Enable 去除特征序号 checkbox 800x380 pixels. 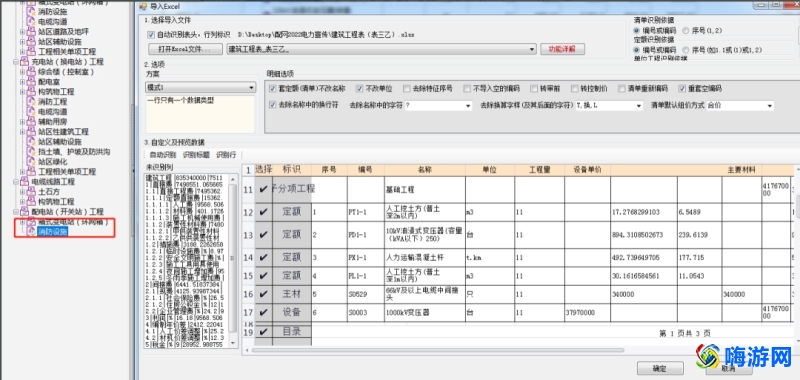tap(407, 88)
